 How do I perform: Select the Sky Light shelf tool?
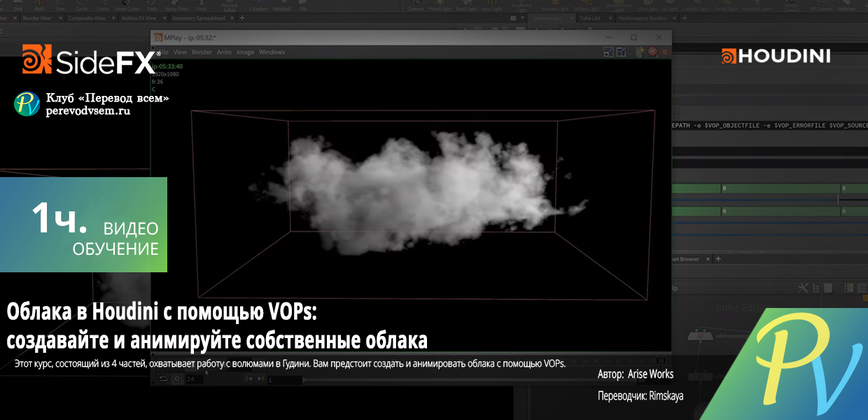point(649,6)
